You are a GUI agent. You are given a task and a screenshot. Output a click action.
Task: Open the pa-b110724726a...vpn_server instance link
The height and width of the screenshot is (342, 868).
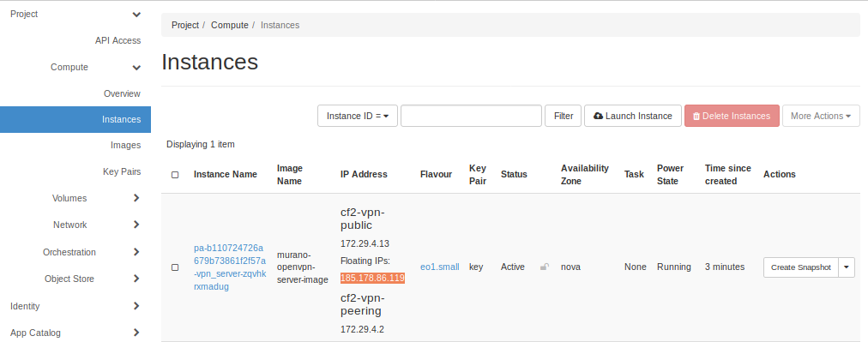click(230, 267)
